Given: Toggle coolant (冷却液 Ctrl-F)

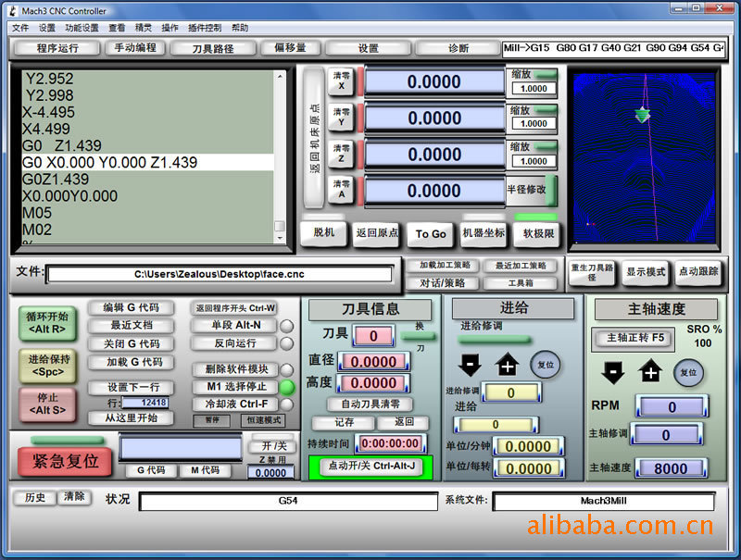Looking at the screenshot, I should point(233,404).
